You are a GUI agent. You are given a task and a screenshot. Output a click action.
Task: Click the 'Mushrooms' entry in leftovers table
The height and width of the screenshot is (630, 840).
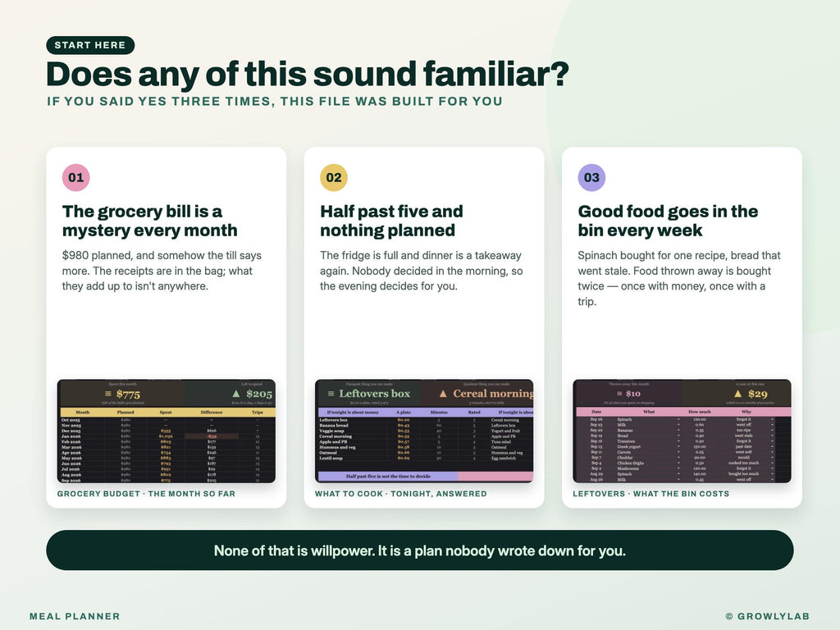click(x=628, y=468)
